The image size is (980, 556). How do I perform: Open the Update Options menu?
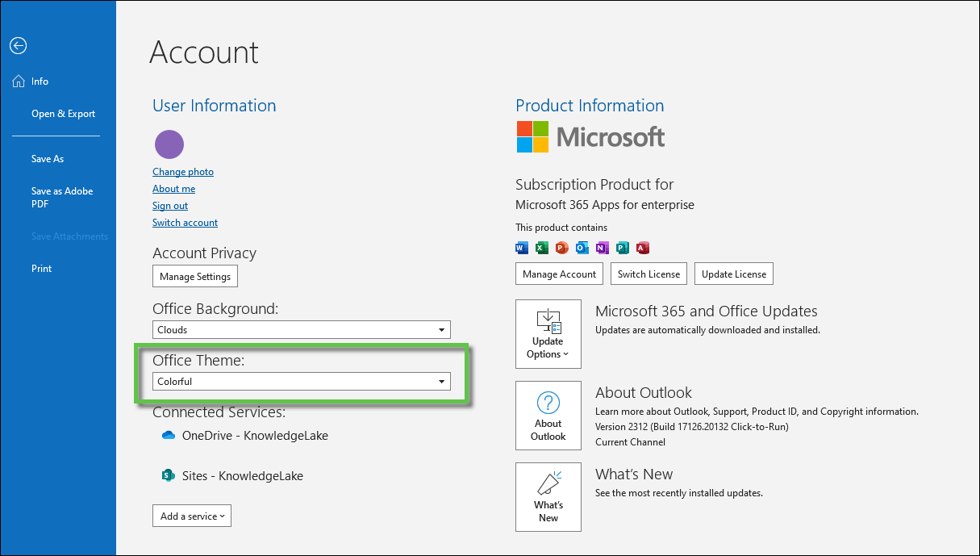pos(548,334)
